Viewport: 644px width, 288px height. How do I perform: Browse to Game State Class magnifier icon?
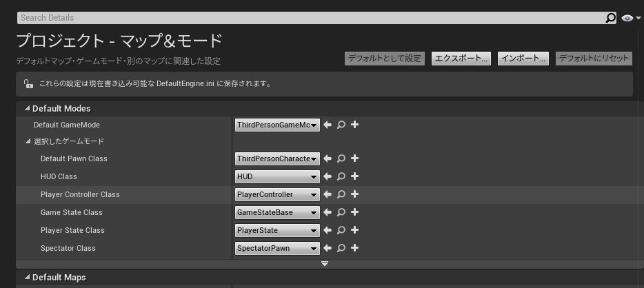point(341,212)
